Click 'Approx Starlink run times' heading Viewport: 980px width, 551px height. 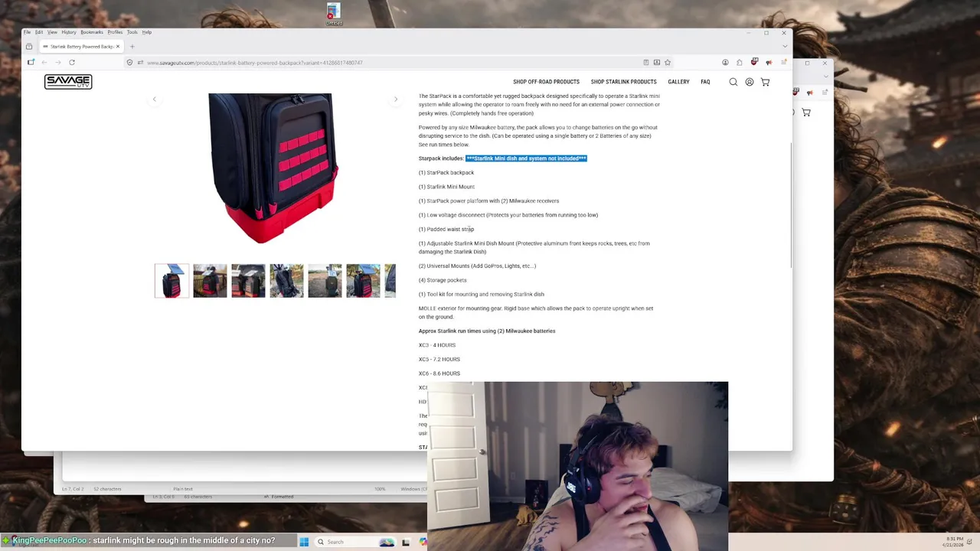487,331
